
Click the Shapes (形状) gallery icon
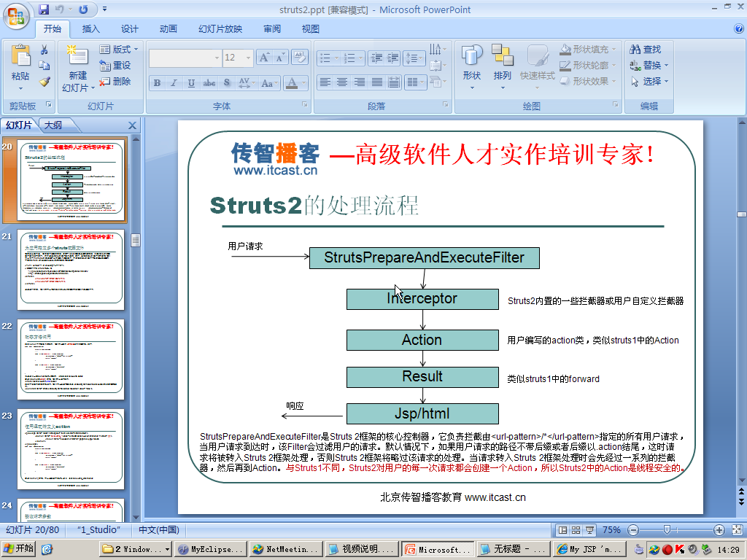(x=472, y=55)
